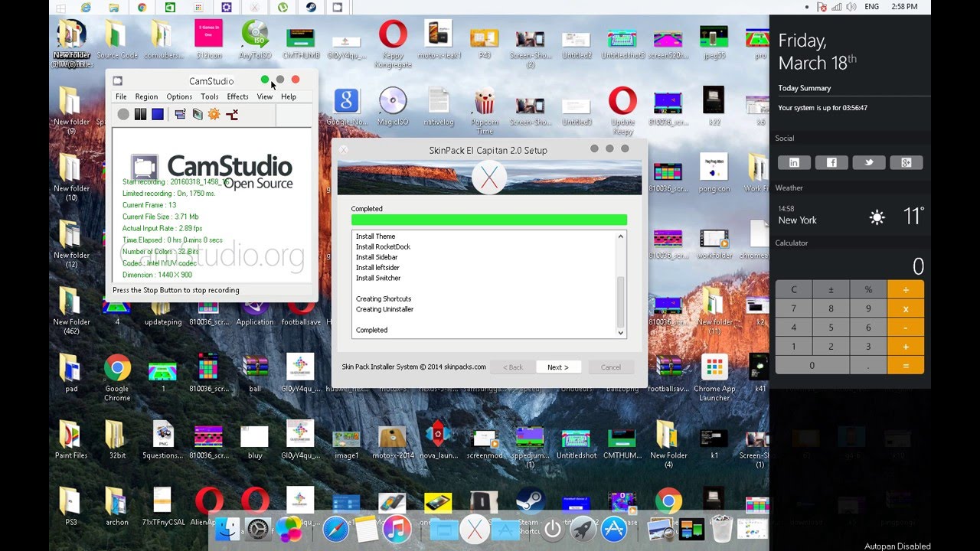The width and height of the screenshot is (980, 551).
Task: Open Notes app from the dock
Action: point(367,529)
